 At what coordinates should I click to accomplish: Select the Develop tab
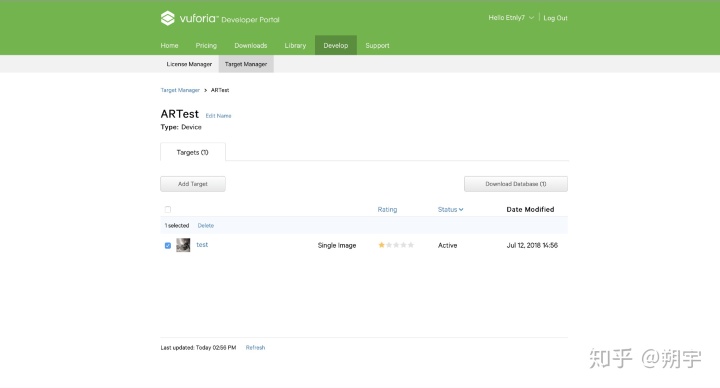pyautogui.click(x=336, y=45)
